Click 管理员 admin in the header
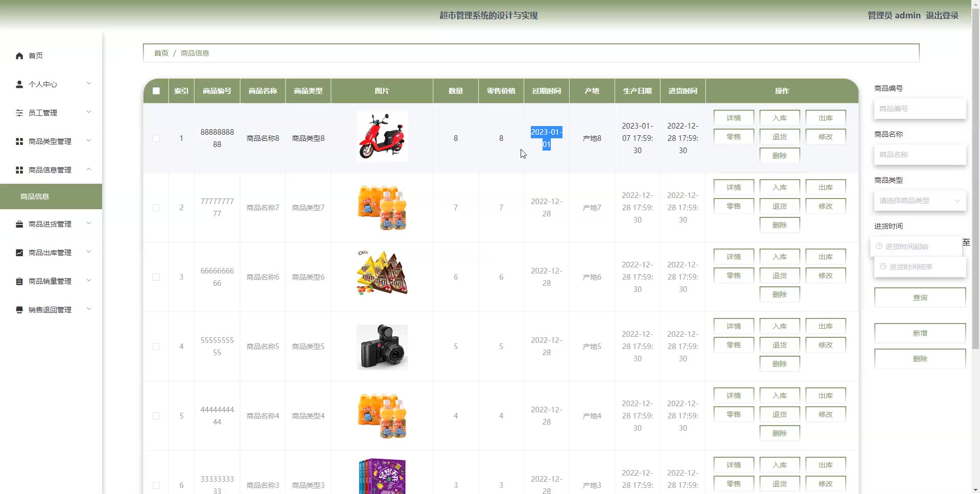980x494 pixels. click(894, 15)
